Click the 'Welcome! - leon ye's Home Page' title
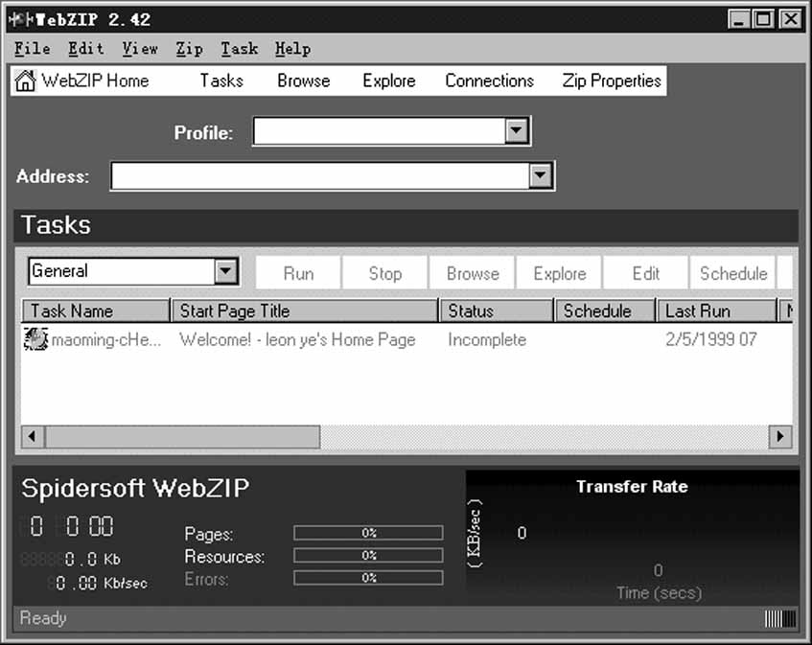 297,340
